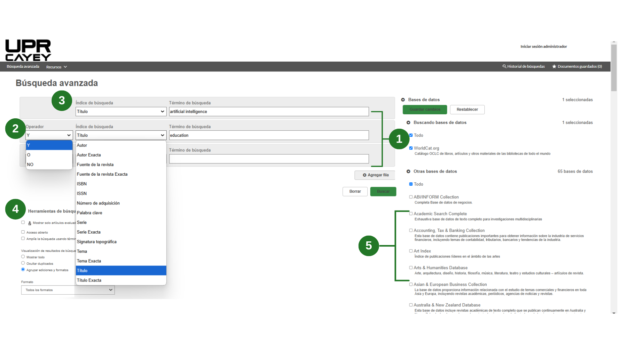The height and width of the screenshot is (362, 644).
Task: Collapse the Bases de datos section icon
Action: pyautogui.click(x=403, y=100)
